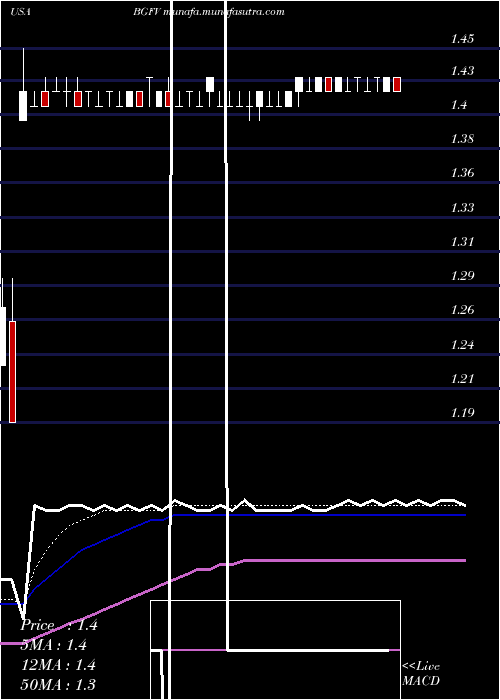The width and height of the screenshot is (500, 700).
Task: Click the Price : 1.4 readout
Action: [59, 625]
